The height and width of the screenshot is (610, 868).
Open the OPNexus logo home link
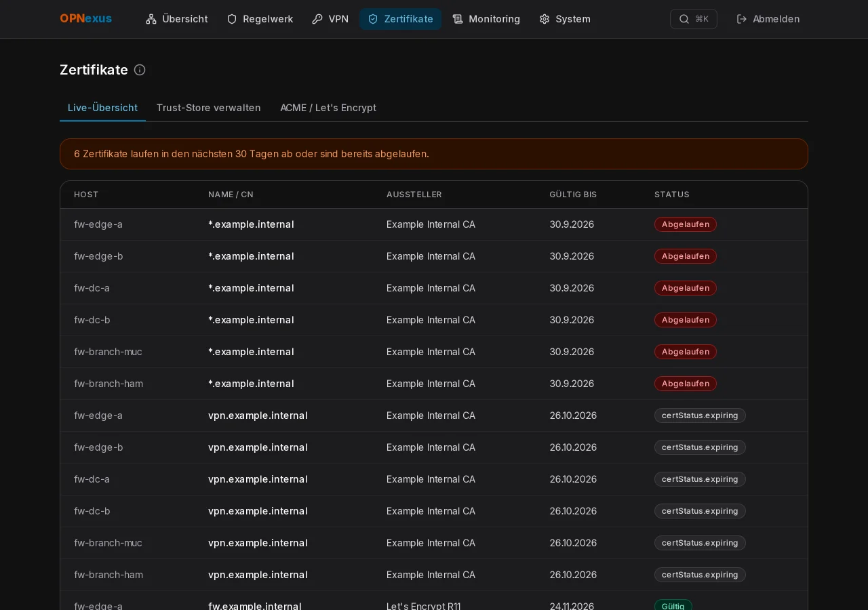pos(86,19)
